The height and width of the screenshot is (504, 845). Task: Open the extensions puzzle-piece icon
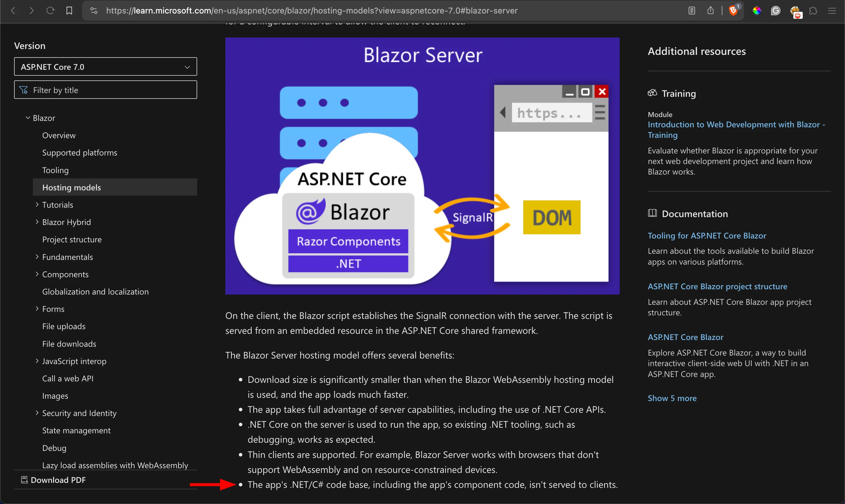point(813,11)
